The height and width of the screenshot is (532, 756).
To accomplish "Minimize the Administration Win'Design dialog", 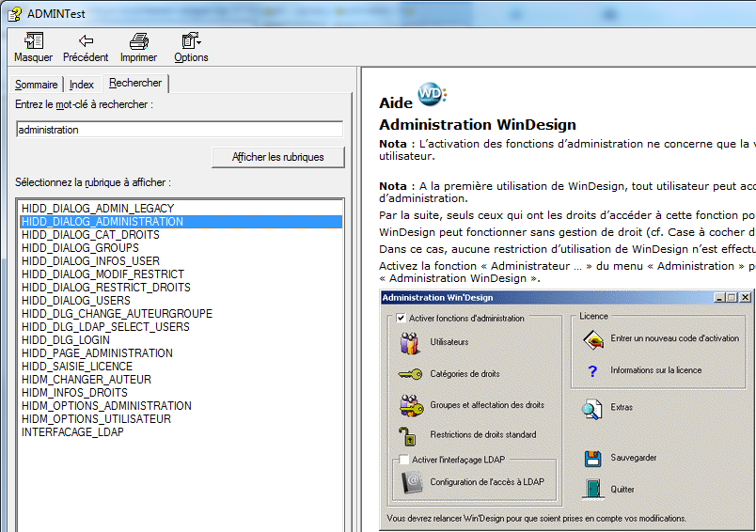I will coord(719,297).
